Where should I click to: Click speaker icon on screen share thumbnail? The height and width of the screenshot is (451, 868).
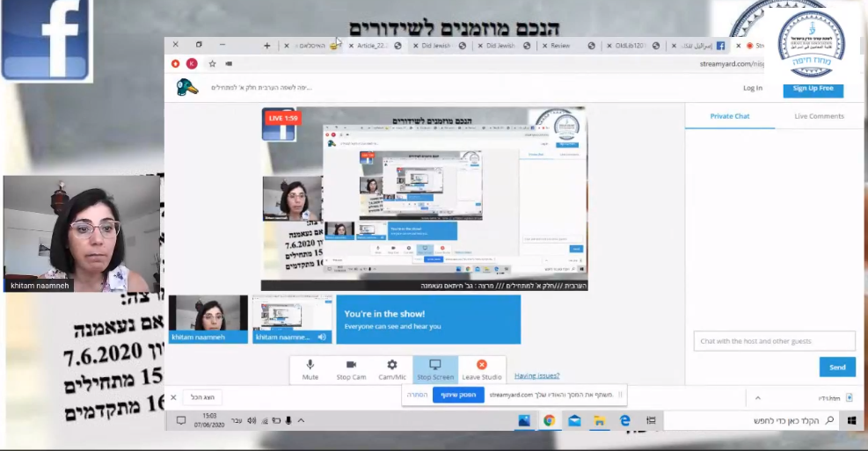pyautogui.click(x=322, y=337)
